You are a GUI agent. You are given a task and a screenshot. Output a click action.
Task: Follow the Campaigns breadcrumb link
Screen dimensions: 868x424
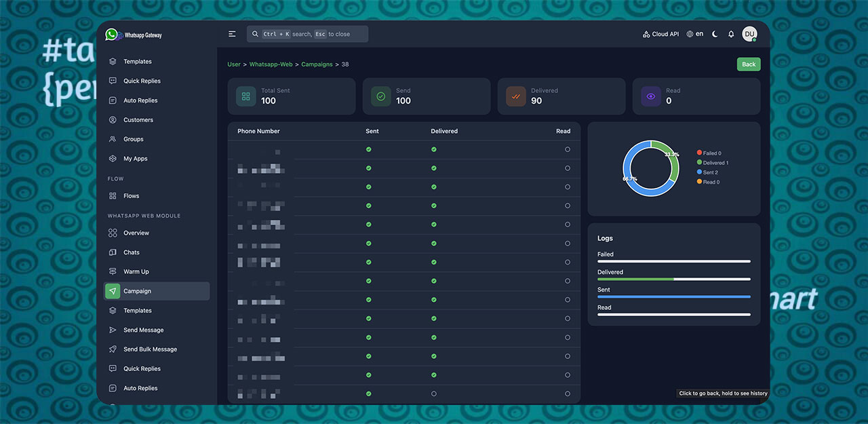pyautogui.click(x=317, y=64)
